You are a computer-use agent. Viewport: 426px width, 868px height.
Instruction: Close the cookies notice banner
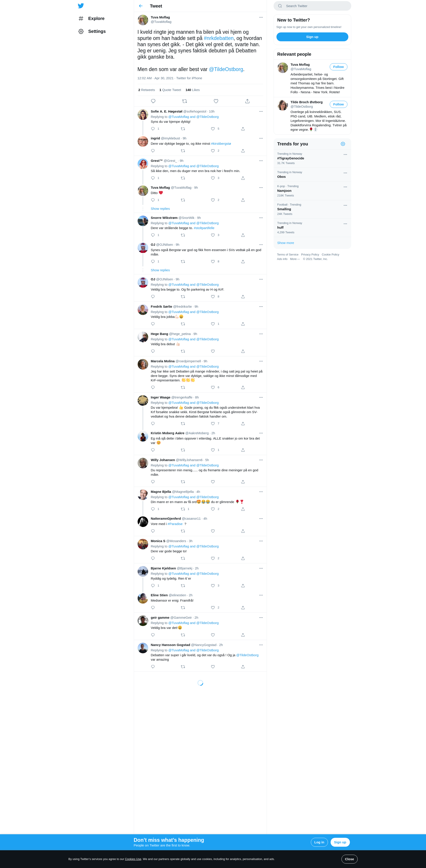pyautogui.click(x=349, y=859)
